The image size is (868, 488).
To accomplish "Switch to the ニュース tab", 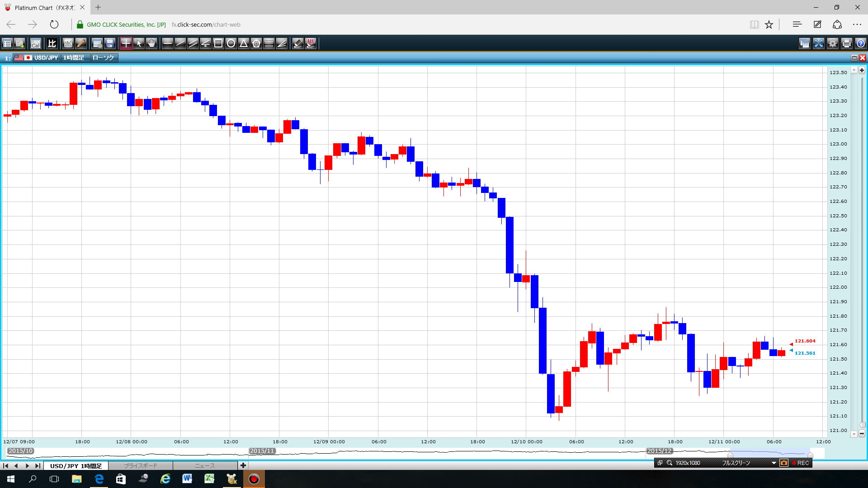I will pyautogui.click(x=205, y=465).
